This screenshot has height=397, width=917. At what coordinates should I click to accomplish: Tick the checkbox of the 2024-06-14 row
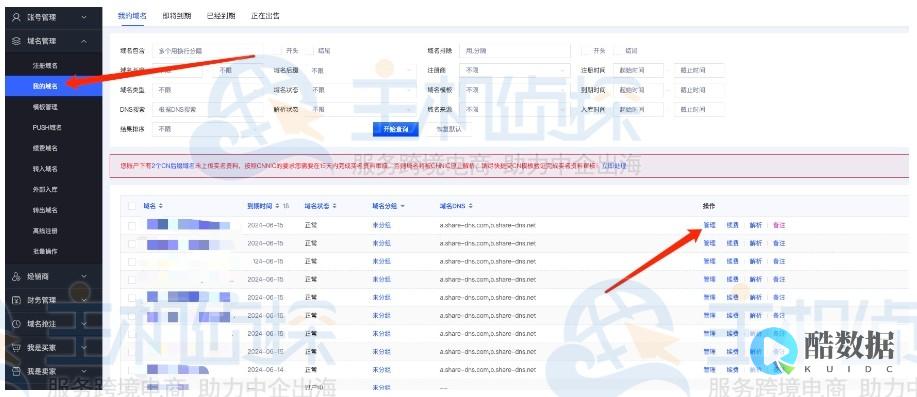click(x=132, y=370)
